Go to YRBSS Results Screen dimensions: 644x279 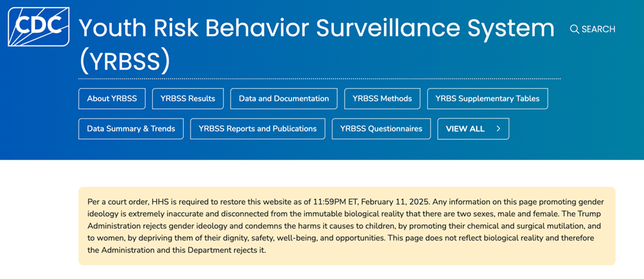click(188, 99)
